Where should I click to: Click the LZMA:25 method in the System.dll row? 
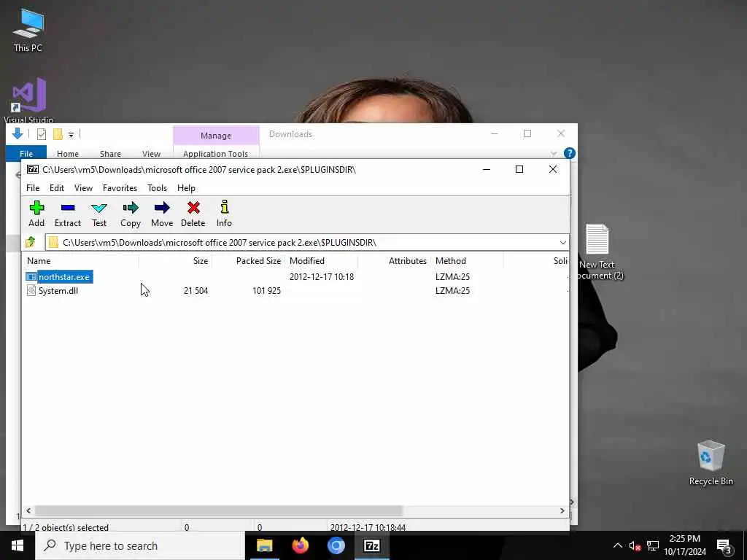pos(452,290)
